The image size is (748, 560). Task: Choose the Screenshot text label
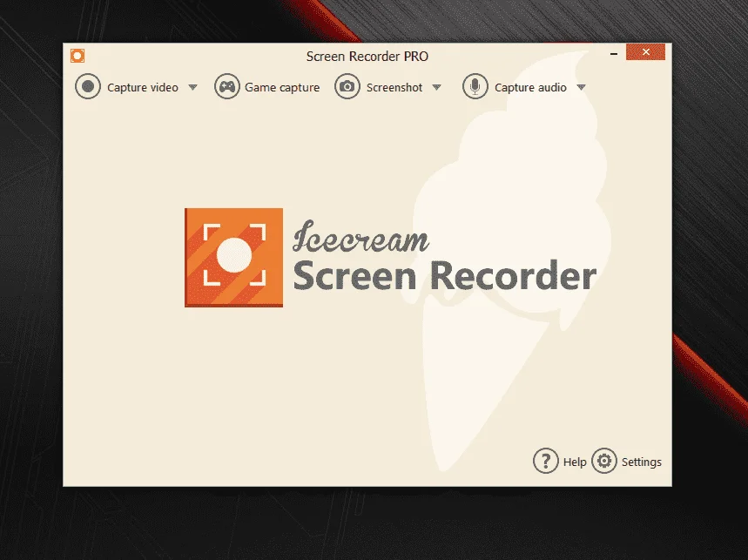[x=394, y=87]
